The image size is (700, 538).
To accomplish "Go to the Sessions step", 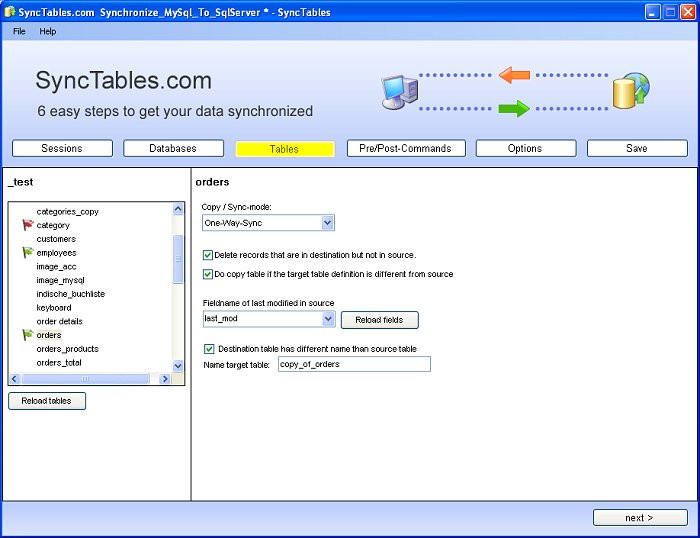I will [62, 148].
